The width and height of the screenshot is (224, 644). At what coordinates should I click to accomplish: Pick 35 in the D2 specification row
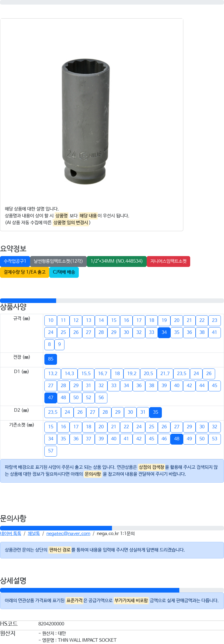click(x=156, y=412)
